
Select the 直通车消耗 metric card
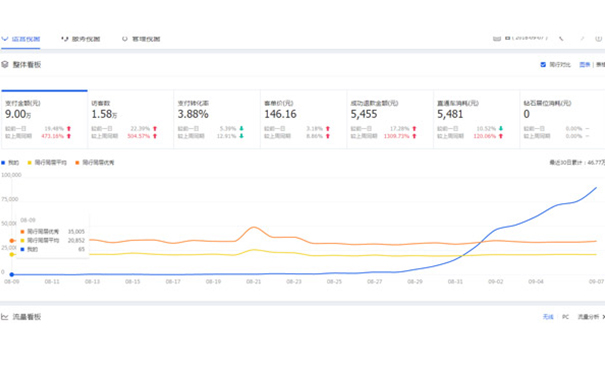pos(477,119)
